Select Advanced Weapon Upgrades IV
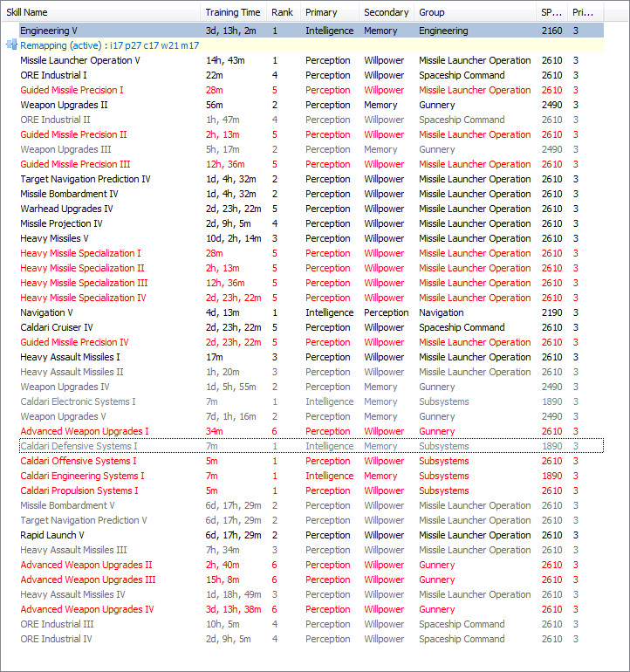 312,609
